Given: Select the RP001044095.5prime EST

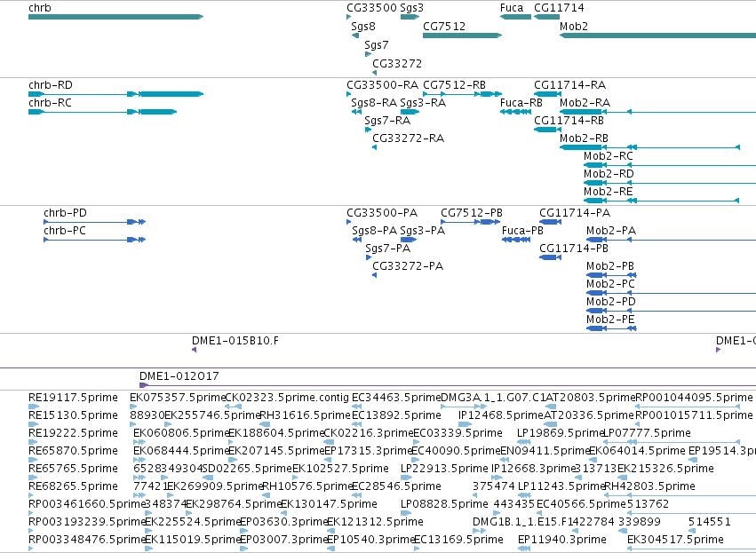Looking at the screenshot, I should pyautogui.click(x=688, y=407).
